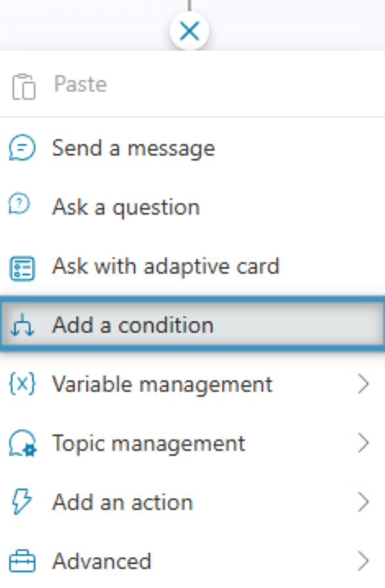The width and height of the screenshot is (385, 588).
Task: Click the Topic management gear-bubble icon
Action: tap(23, 443)
